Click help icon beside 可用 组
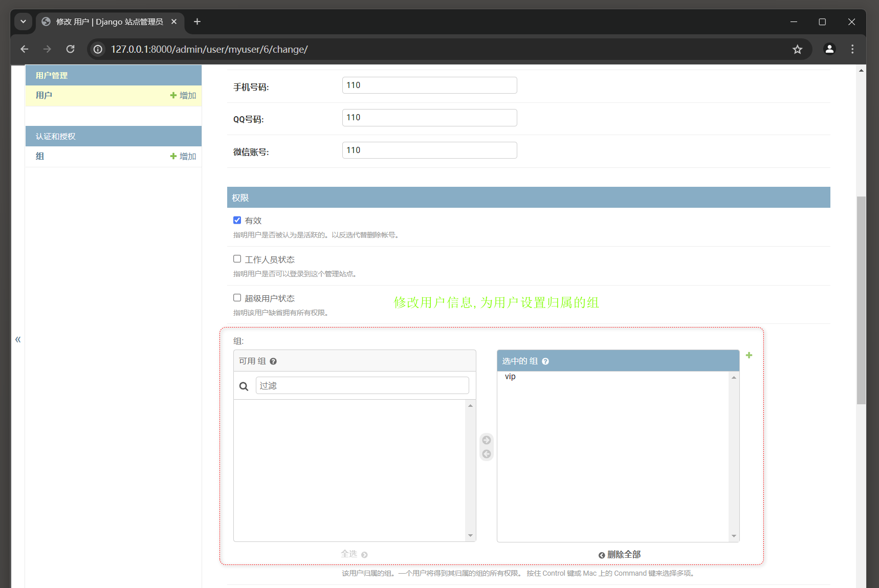Viewport: 879px width, 588px height. tap(273, 361)
